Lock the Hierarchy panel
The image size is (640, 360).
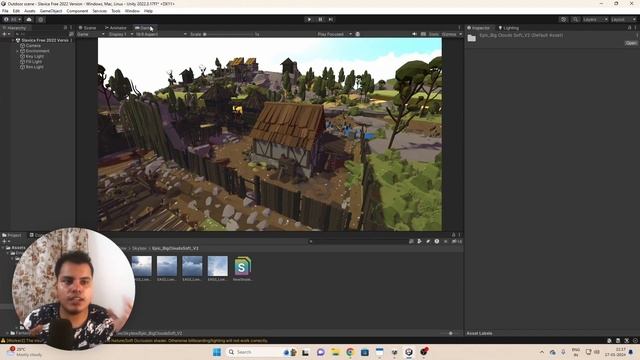pyautogui.click(x=65, y=28)
